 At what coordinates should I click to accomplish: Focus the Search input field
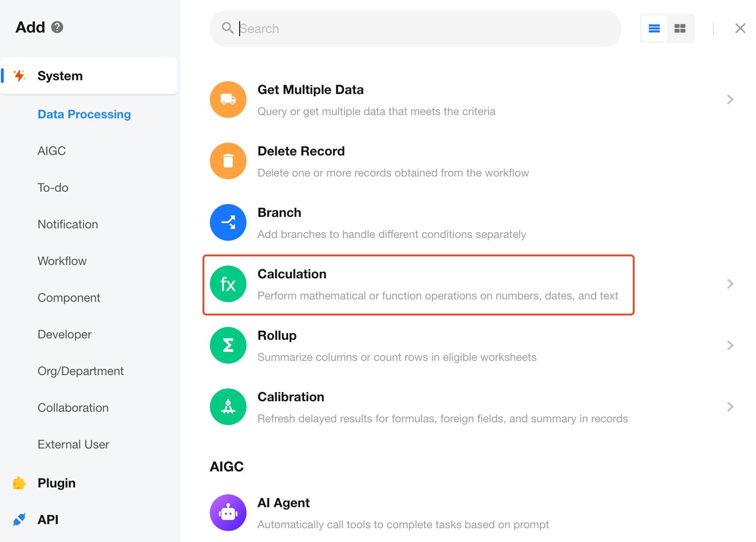tap(426, 28)
